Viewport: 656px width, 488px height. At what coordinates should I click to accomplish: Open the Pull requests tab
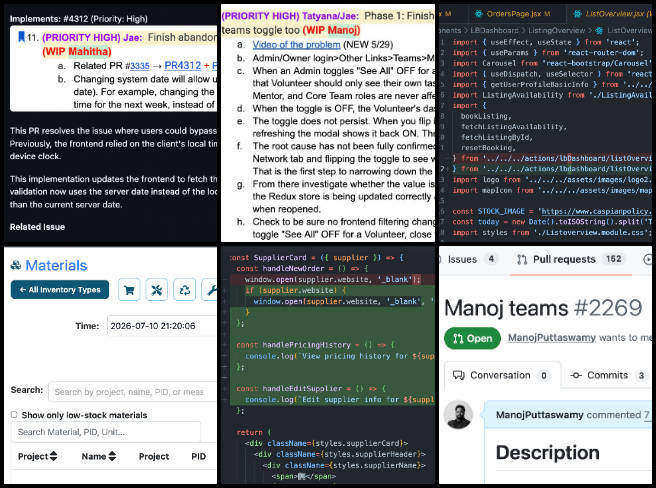(x=570, y=259)
